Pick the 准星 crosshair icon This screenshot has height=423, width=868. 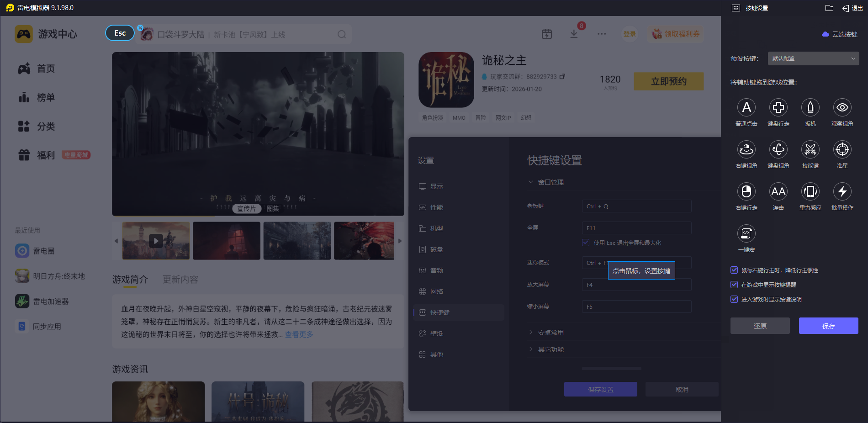coord(842,149)
